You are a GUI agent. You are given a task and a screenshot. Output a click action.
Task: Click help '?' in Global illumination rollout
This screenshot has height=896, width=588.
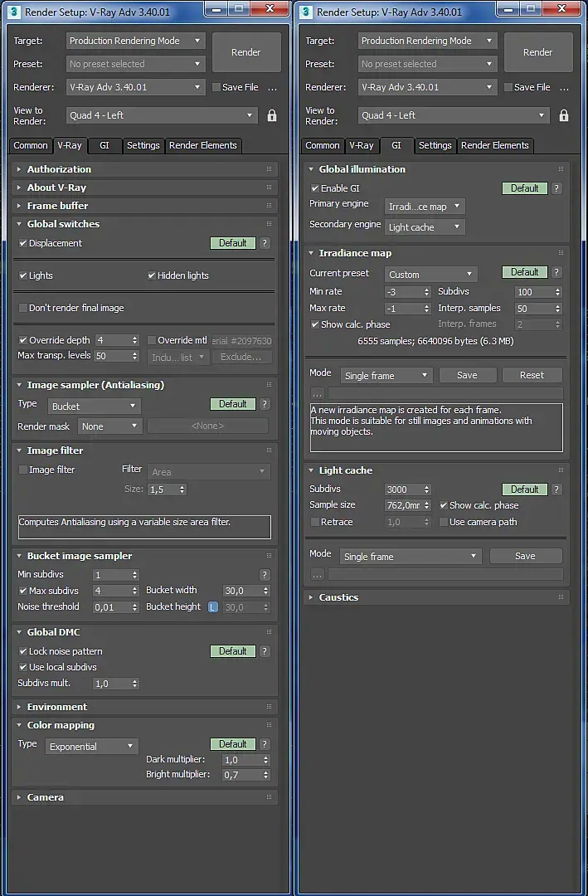coord(556,188)
